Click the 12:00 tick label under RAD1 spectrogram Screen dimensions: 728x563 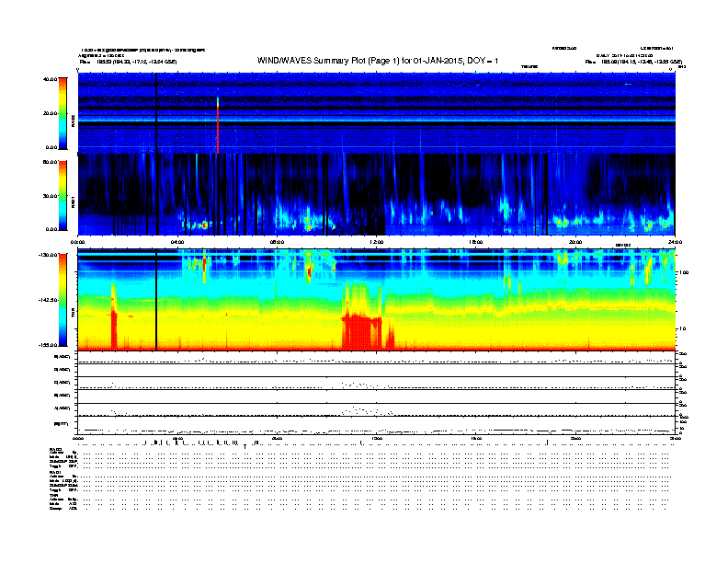[x=377, y=242]
